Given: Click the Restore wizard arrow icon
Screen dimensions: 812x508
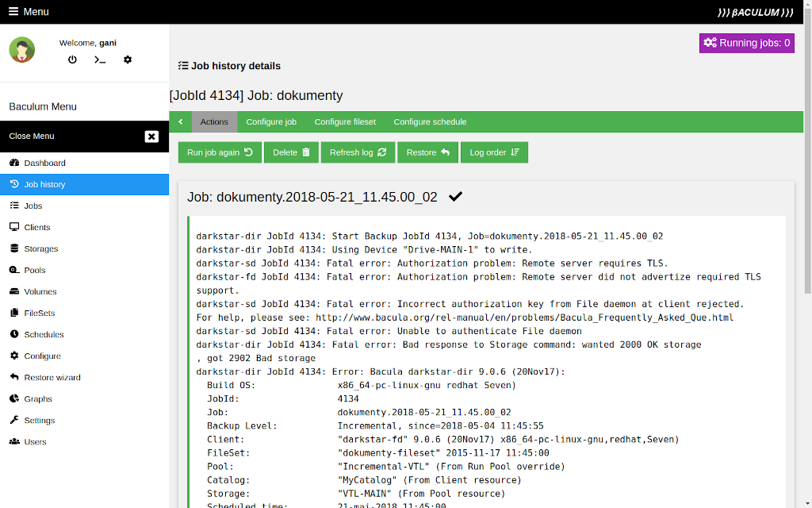Looking at the screenshot, I should pos(14,377).
